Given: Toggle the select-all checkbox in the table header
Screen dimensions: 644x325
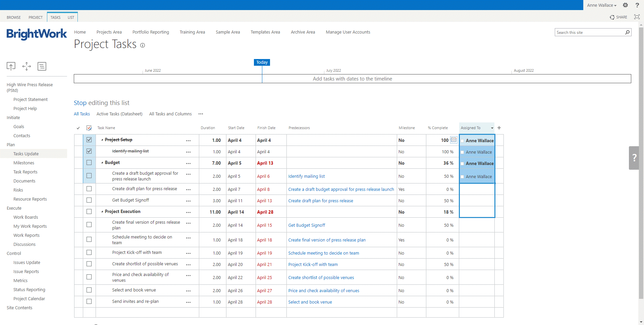Looking at the screenshot, I should click(x=89, y=128).
